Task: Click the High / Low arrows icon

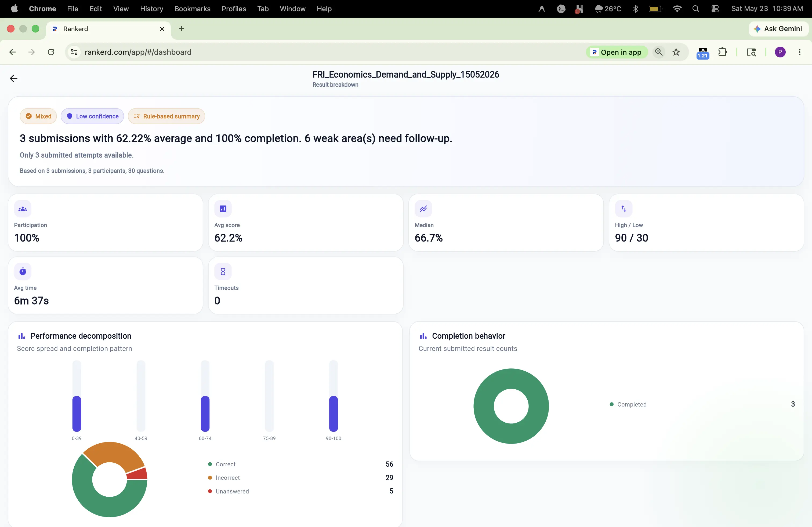Action: [623, 208]
